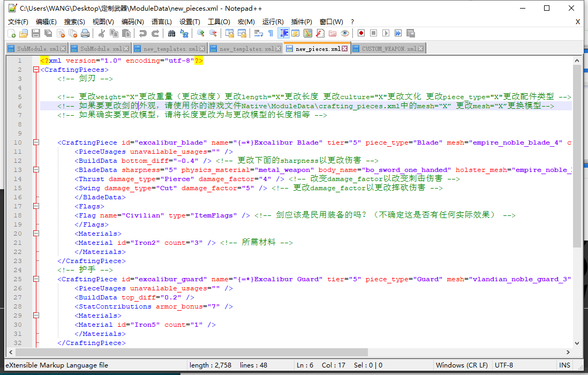Collapse the excalibur_guard CraftingPiece fold marker

coord(36,279)
